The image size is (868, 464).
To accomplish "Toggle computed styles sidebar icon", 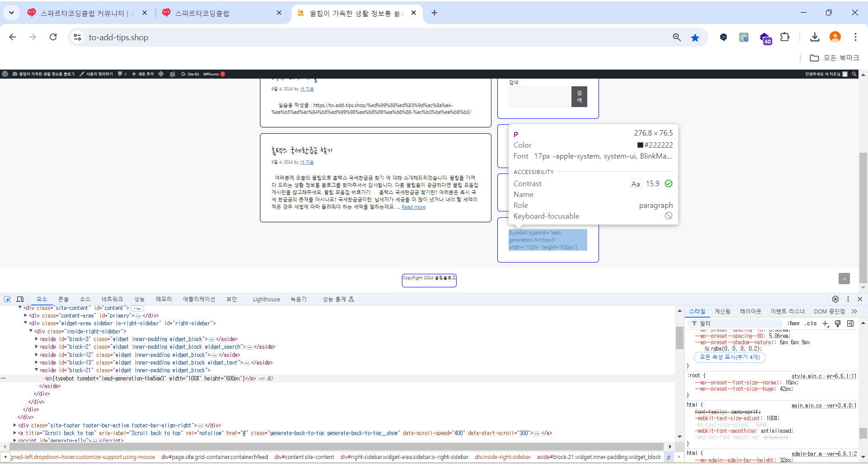I will point(850,323).
